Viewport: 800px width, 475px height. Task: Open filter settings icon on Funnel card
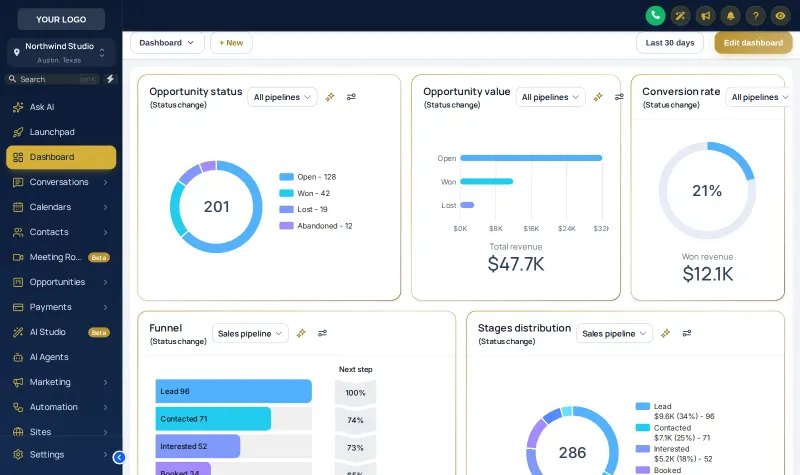(x=322, y=333)
